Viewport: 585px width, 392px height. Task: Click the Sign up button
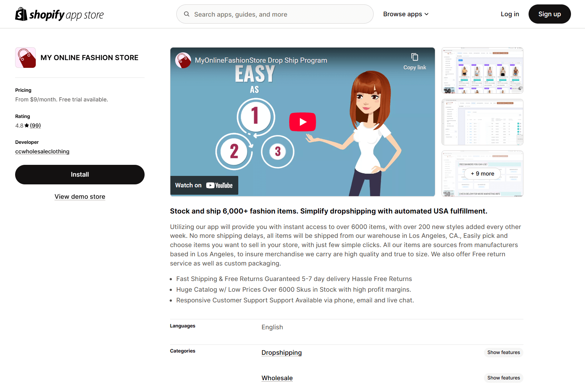(550, 14)
